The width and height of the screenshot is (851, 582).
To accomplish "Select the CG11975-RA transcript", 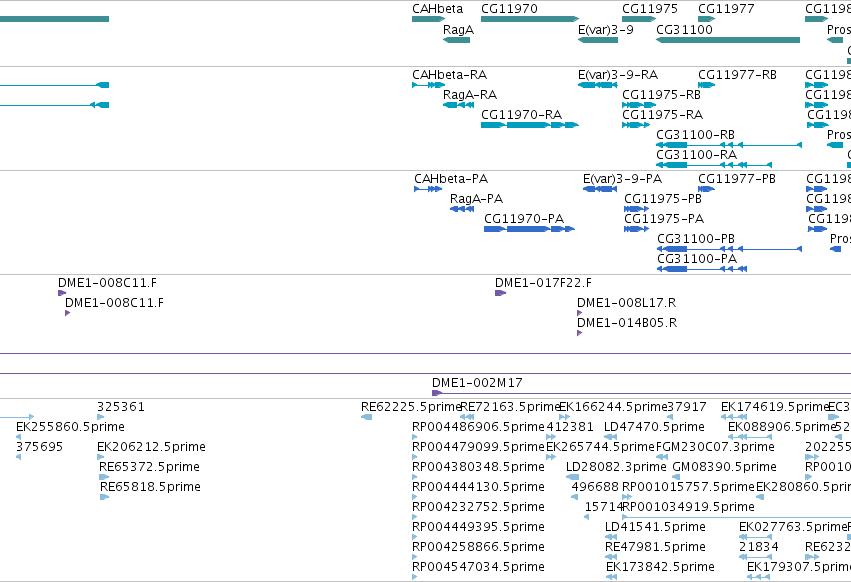I will 636,125.
